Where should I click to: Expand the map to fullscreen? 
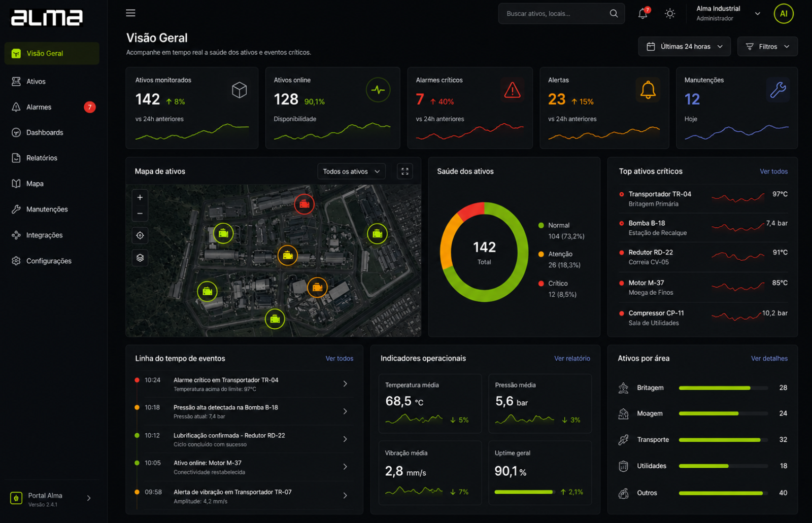[405, 171]
